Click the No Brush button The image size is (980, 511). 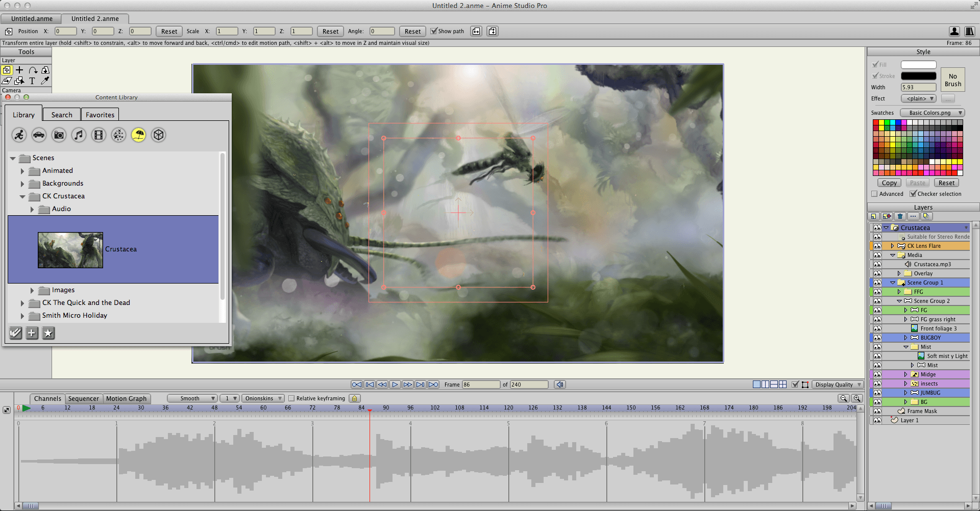953,80
